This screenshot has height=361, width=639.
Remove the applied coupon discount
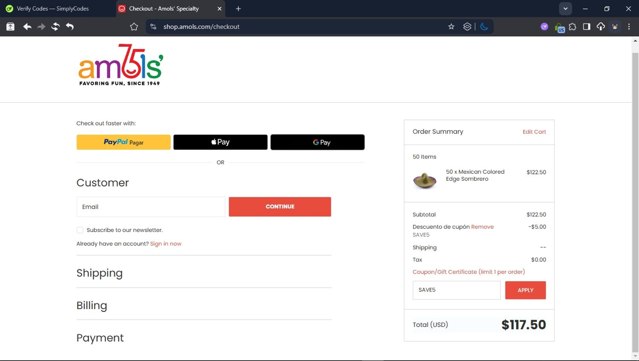tap(483, 227)
